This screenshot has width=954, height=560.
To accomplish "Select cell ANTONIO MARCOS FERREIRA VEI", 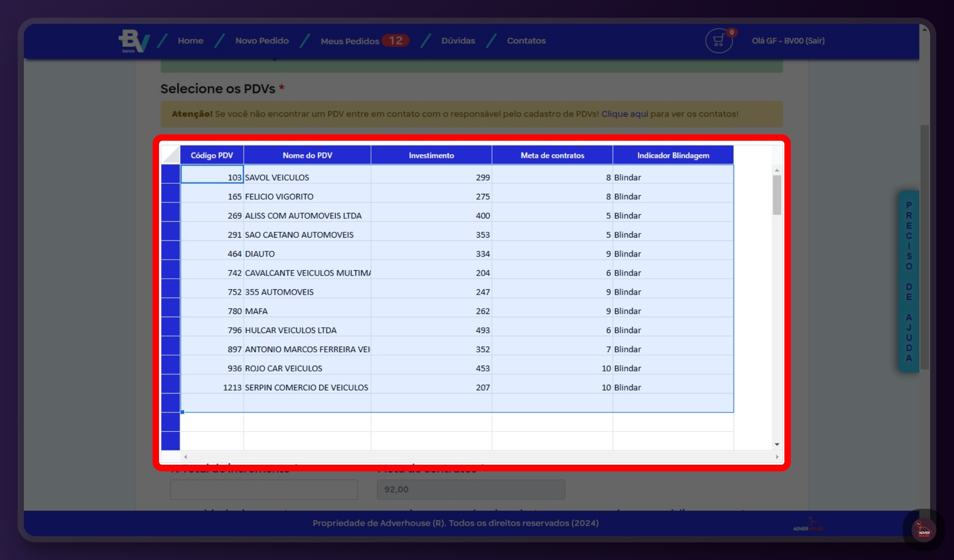I will point(307,346).
